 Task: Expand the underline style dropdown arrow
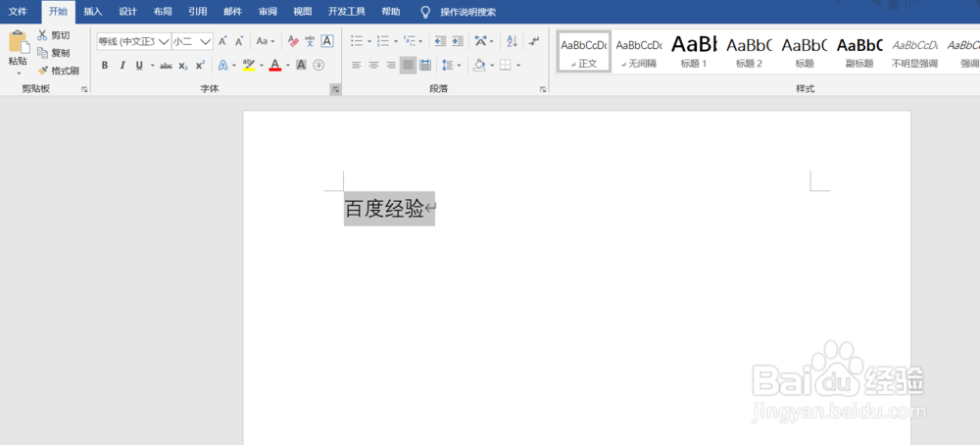pos(153,65)
